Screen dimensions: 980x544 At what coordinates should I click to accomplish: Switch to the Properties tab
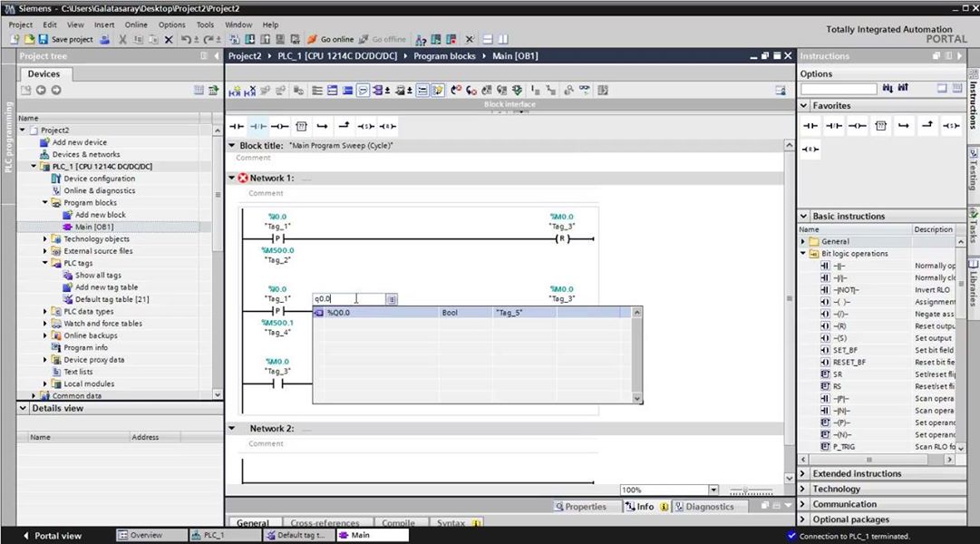(580, 507)
